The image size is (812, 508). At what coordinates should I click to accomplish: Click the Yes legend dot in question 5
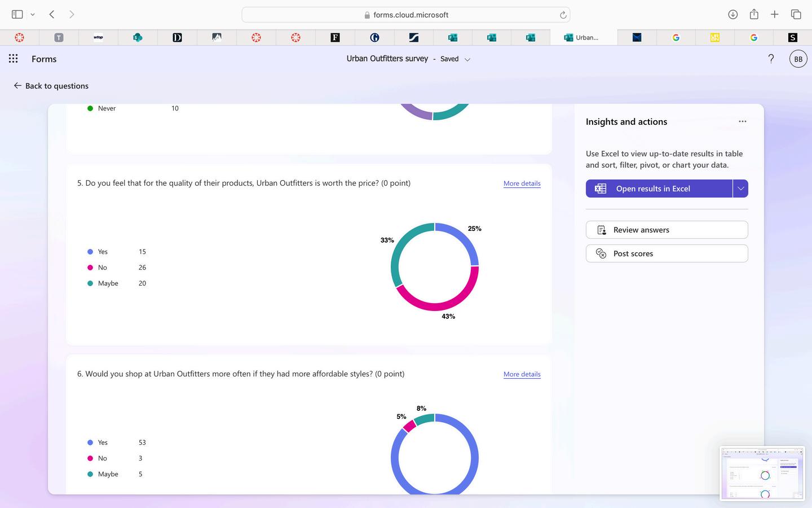point(90,252)
